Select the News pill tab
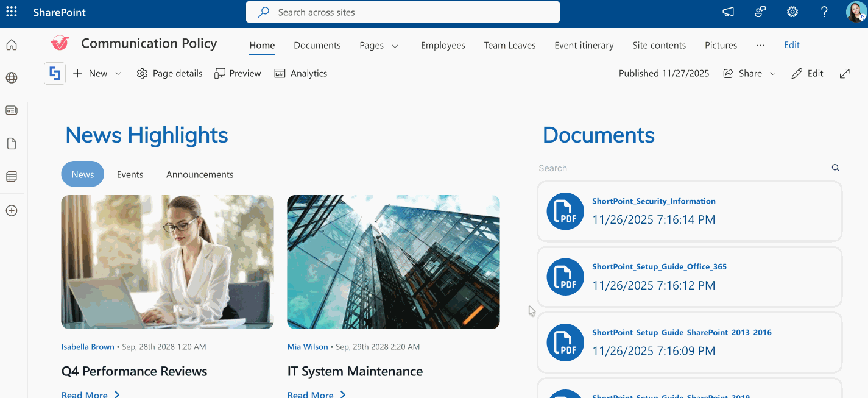The width and height of the screenshot is (868, 398). pyautogui.click(x=83, y=174)
